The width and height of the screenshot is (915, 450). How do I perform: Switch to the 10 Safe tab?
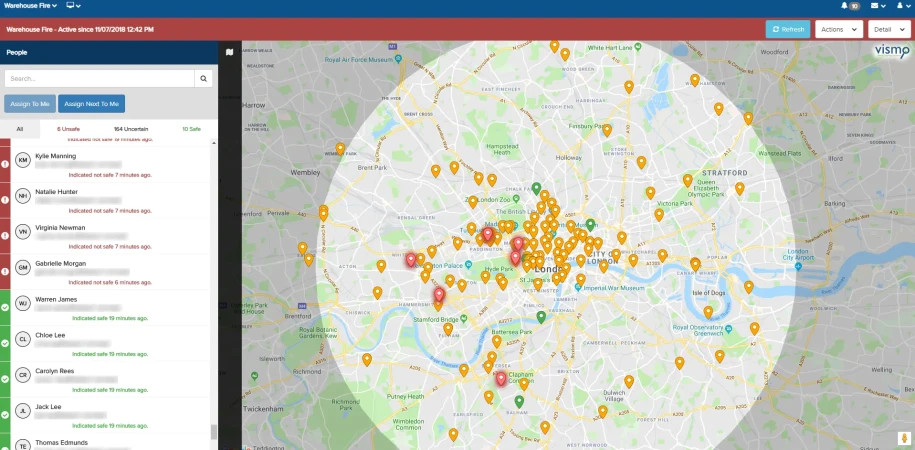coord(191,129)
